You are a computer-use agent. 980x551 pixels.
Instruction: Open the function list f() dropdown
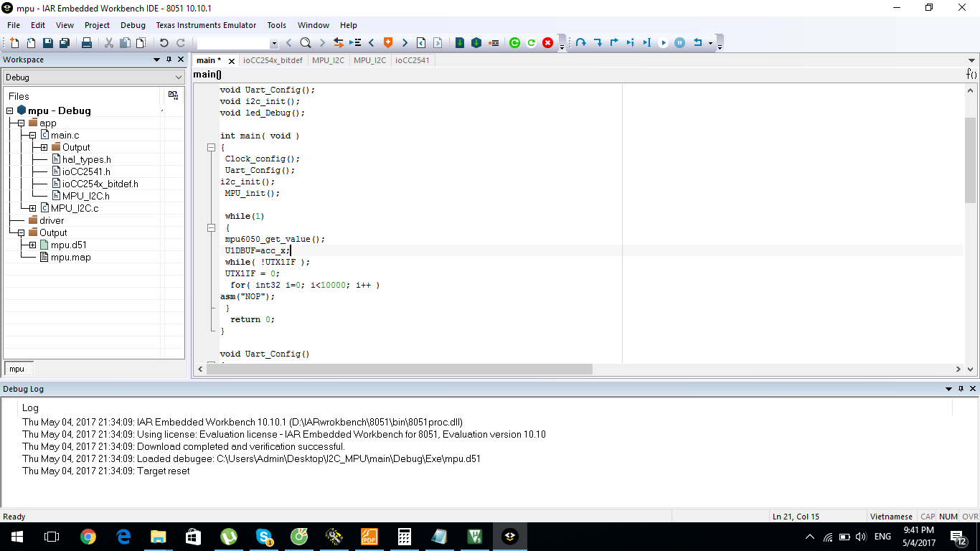coord(971,74)
